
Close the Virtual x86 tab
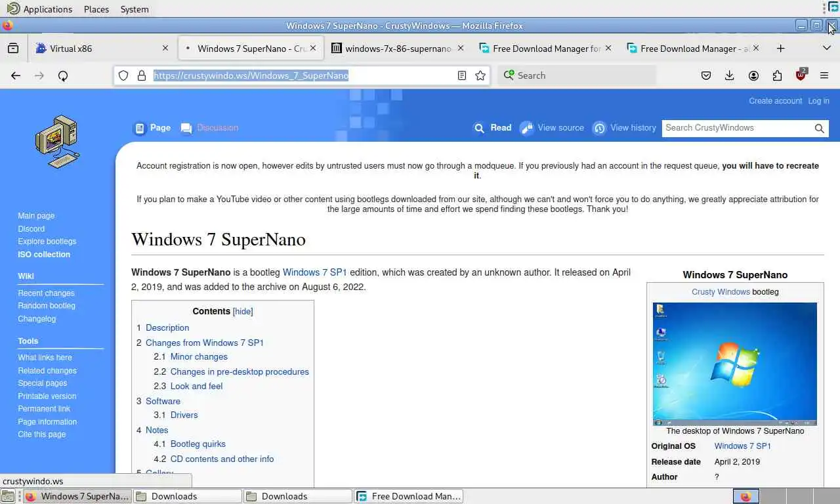[165, 48]
